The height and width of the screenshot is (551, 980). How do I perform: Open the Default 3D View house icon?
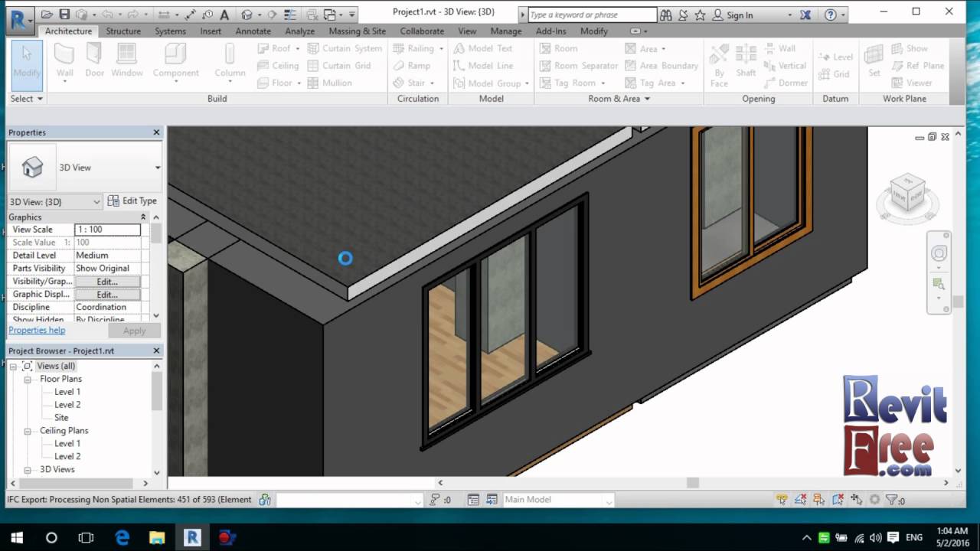[x=247, y=15]
